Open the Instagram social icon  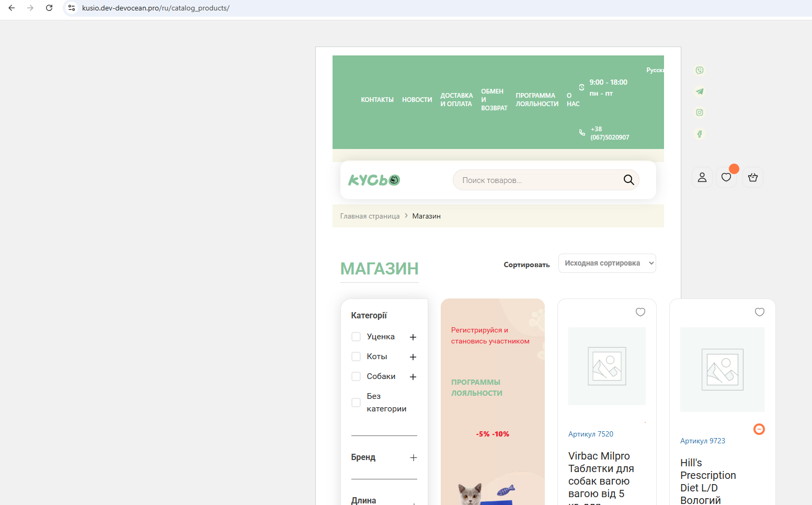pyautogui.click(x=700, y=112)
